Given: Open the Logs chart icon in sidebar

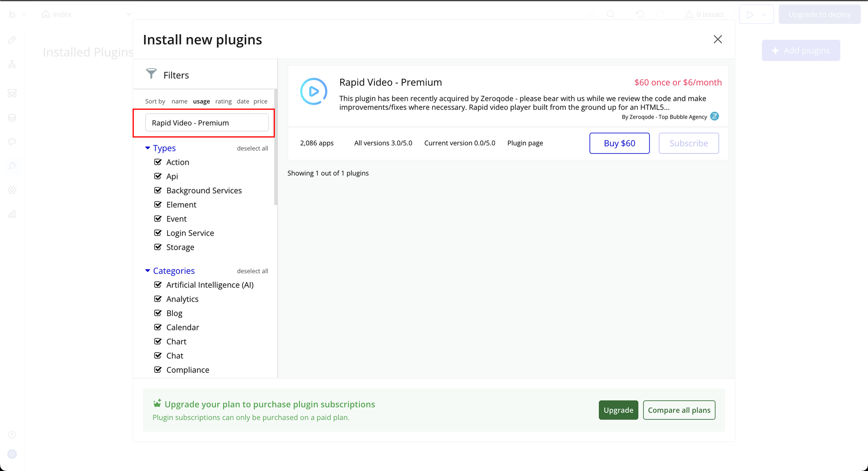Looking at the screenshot, I should tap(12, 214).
